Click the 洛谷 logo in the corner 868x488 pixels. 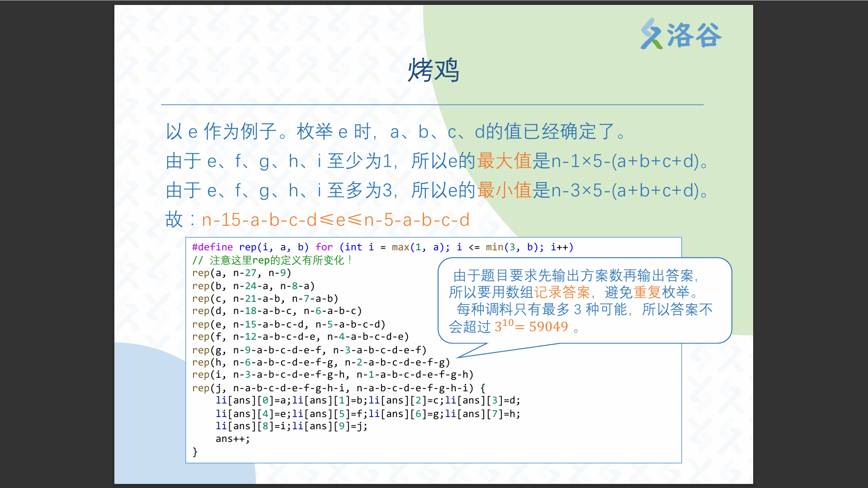[681, 34]
